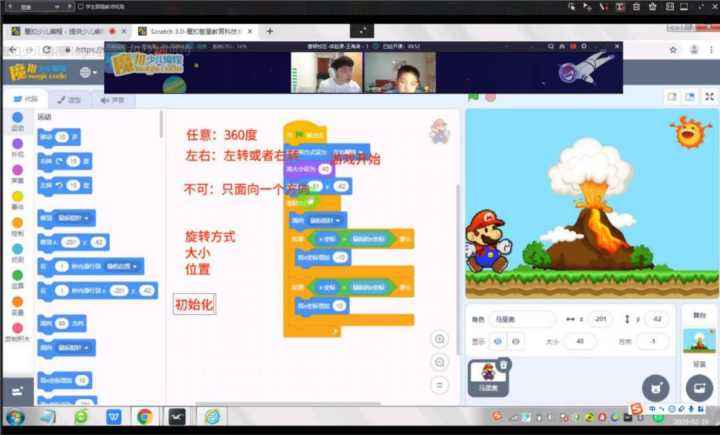
Task: Open the add extension button at bottom-left
Action: click(x=17, y=391)
